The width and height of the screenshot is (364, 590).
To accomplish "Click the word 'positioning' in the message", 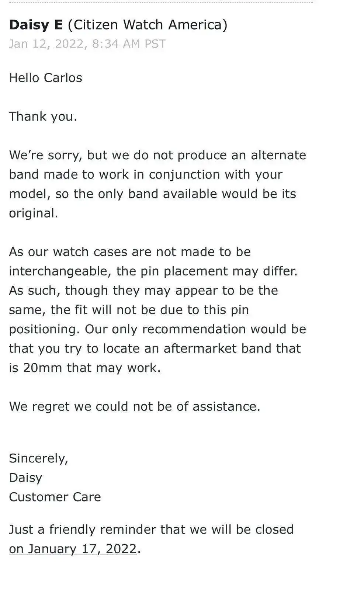I will click(44, 329).
